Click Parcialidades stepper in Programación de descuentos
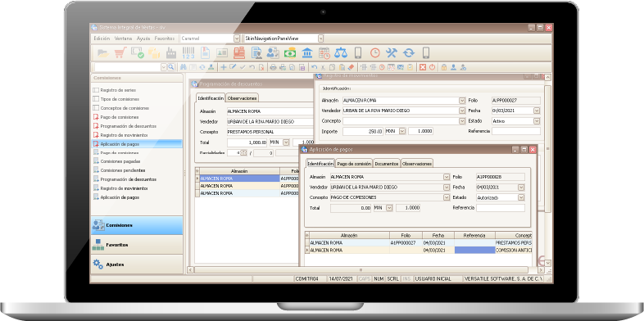This screenshot has height=321, width=644. (243, 152)
